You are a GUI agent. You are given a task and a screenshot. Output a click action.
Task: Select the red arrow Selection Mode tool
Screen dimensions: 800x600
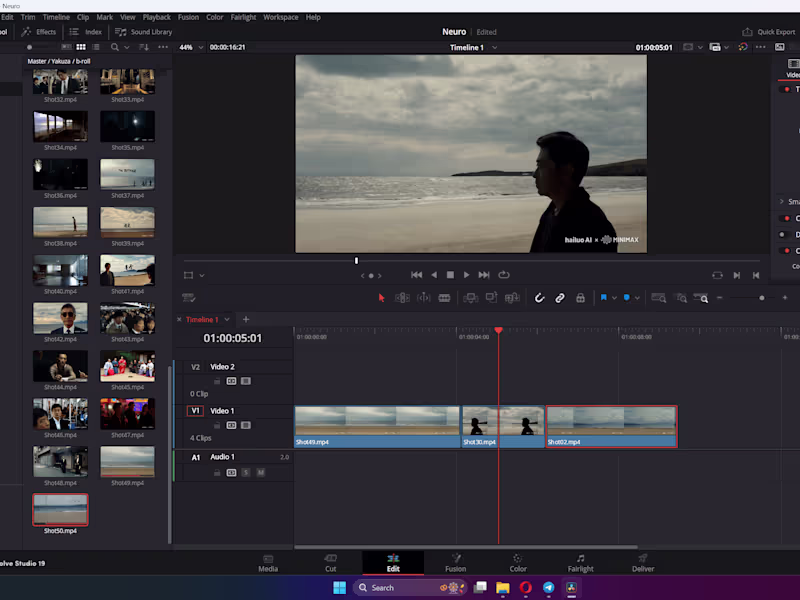[381, 298]
